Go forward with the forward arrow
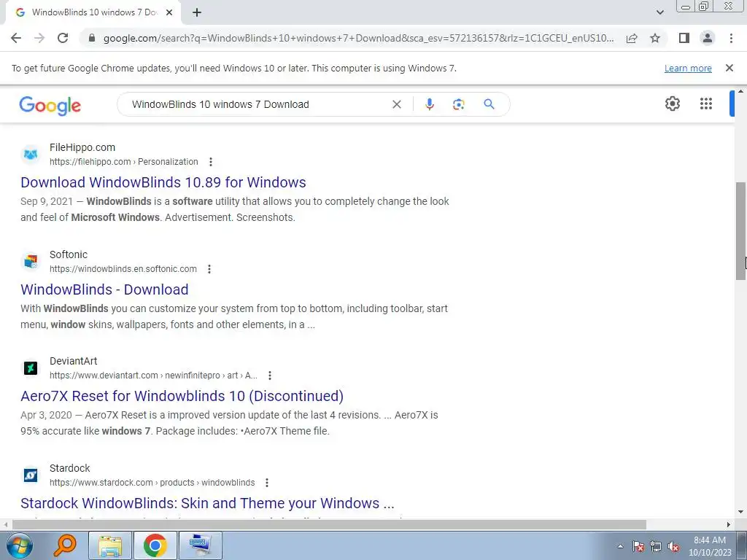This screenshot has height=560, width=747. (x=39, y=38)
